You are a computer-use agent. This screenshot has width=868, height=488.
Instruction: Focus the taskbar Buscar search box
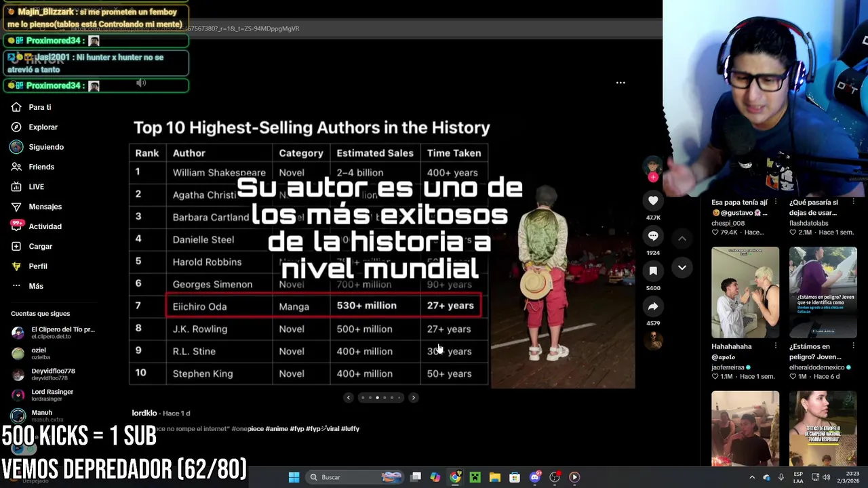tap(355, 477)
